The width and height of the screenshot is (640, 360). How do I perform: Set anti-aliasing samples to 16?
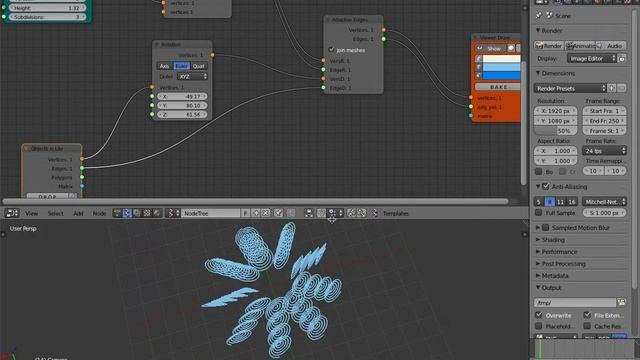572,202
